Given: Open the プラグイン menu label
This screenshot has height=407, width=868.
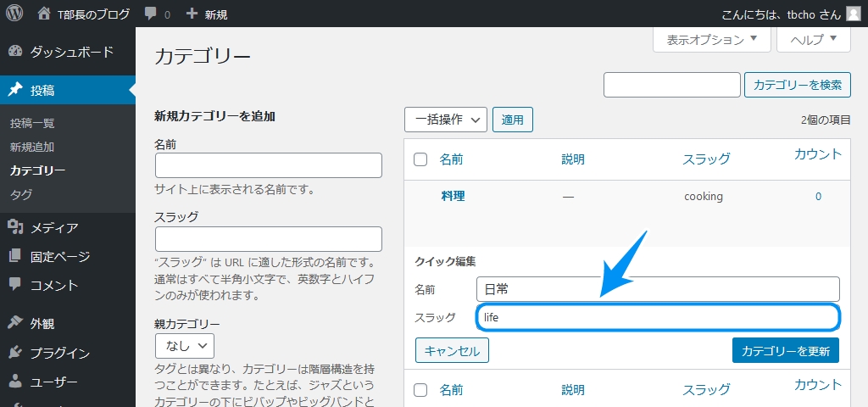Looking at the screenshot, I should coord(60,353).
